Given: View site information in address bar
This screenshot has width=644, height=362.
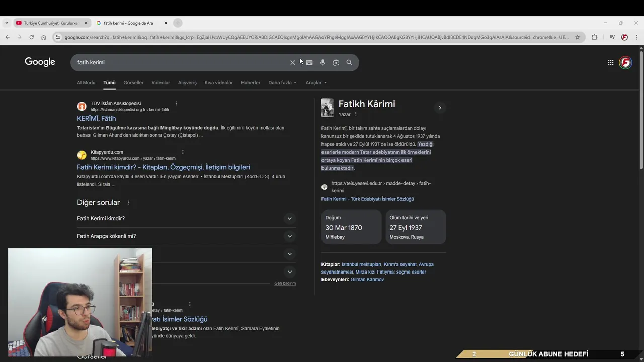Looking at the screenshot, I should (x=58, y=37).
